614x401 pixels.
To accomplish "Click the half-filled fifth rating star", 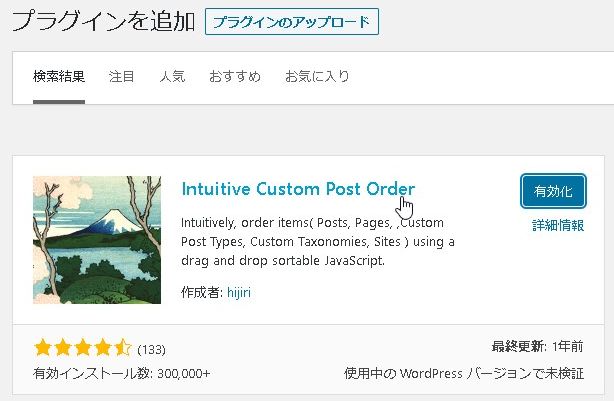I will click(122, 349).
